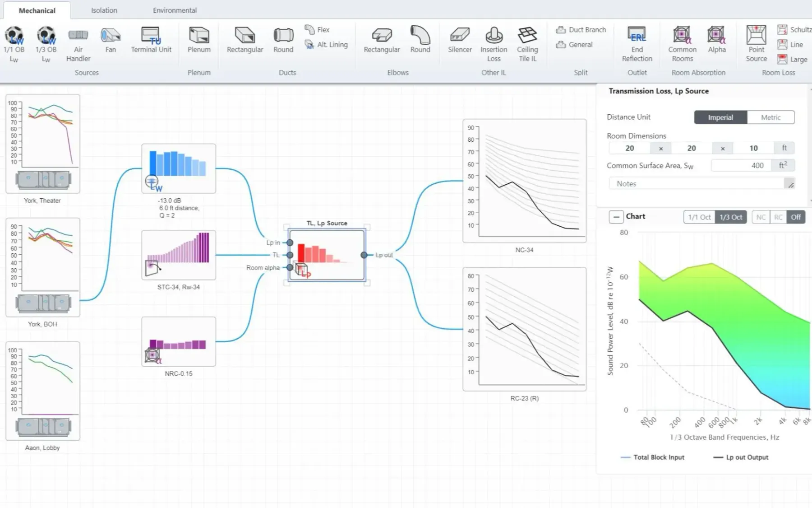
Task: Switch to the Isolation tab
Action: (x=104, y=10)
